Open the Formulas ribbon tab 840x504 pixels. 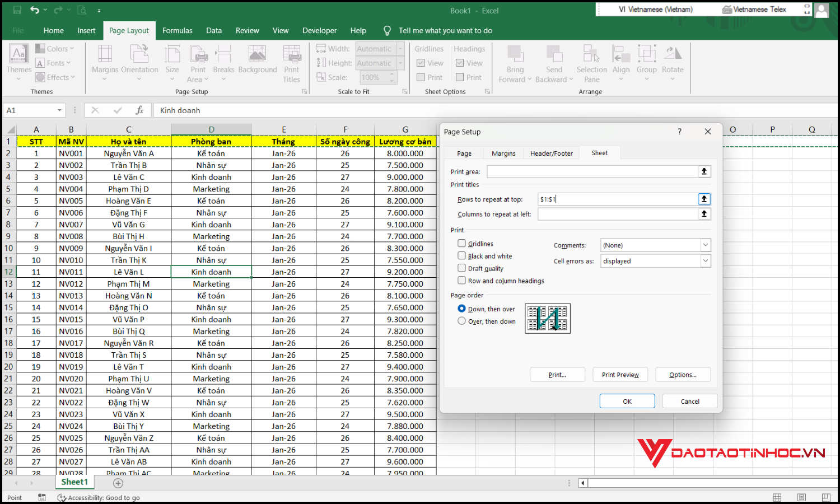point(177,30)
